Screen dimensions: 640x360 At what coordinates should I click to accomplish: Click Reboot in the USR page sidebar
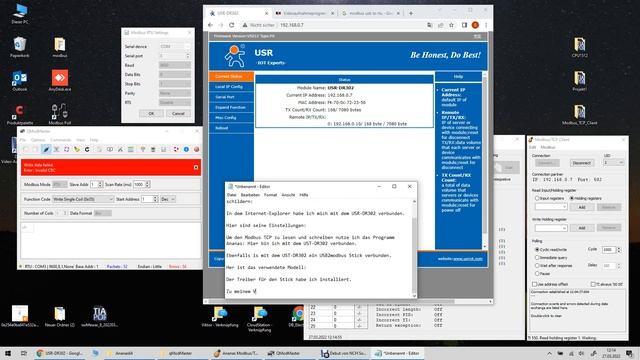(231, 128)
